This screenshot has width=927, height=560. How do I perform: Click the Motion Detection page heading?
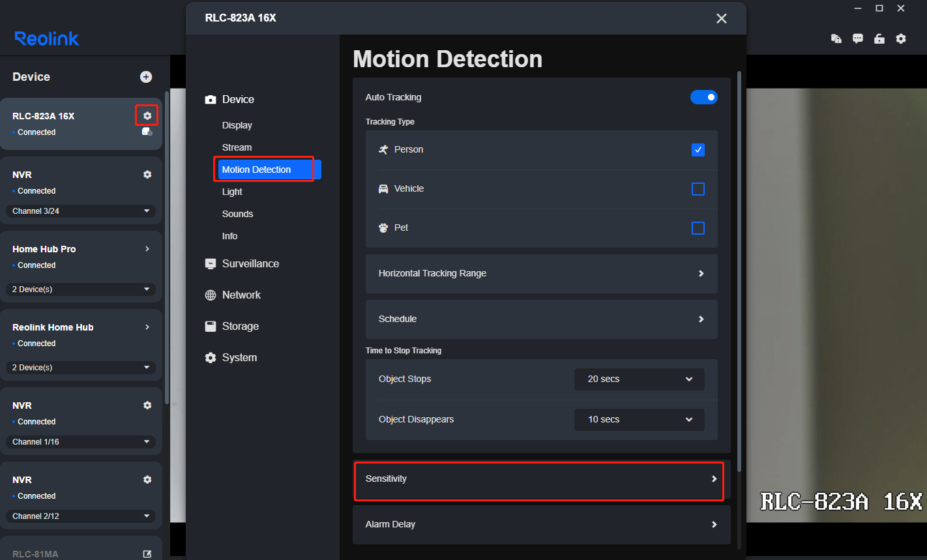coord(448,59)
